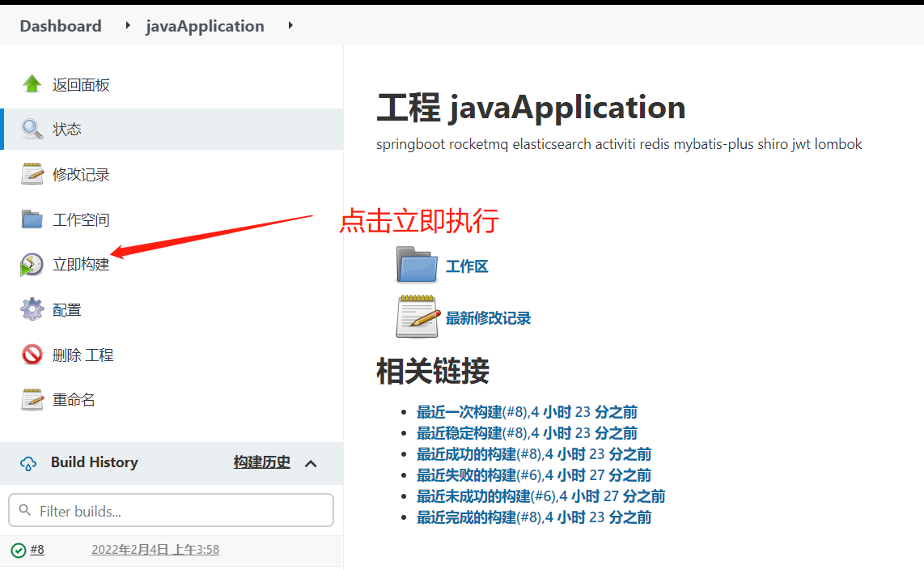This screenshot has width=924, height=570.
Task: Open the javaApplication breadcrumb dropdown arrow
Action: pyautogui.click(x=290, y=25)
